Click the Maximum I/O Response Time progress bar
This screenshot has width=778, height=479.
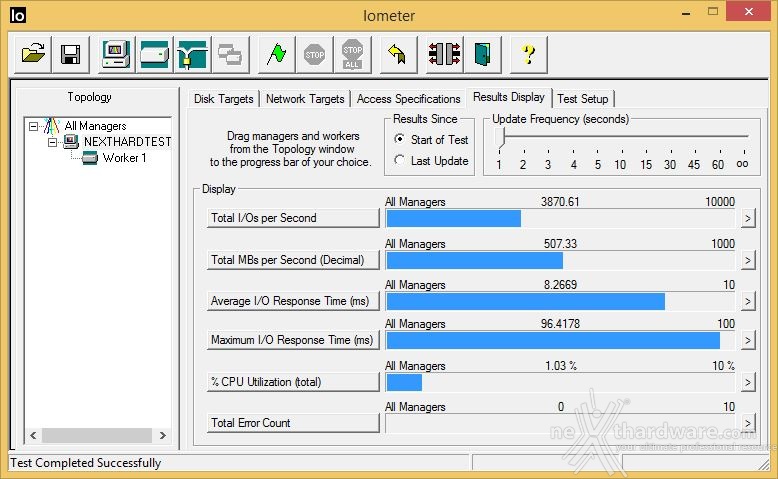[560, 341]
